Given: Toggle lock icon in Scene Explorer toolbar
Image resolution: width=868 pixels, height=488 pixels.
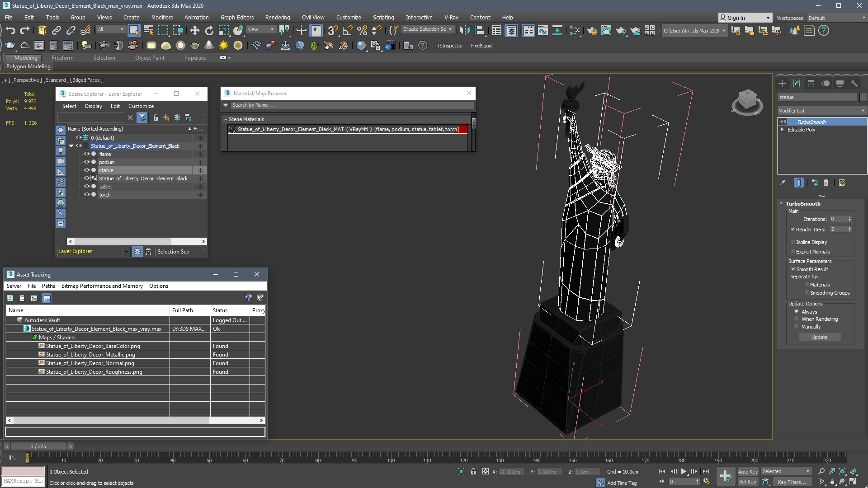Looking at the screenshot, I should 156,117.
